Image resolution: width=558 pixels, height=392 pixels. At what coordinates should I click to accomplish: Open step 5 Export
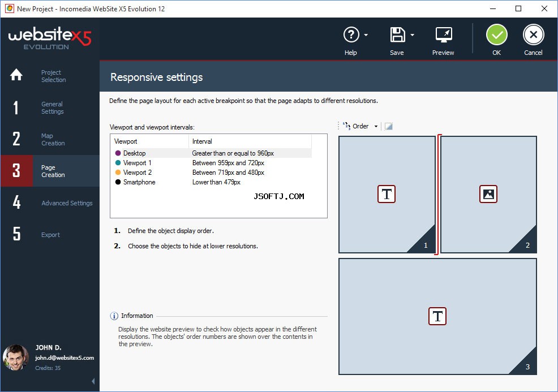50,234
